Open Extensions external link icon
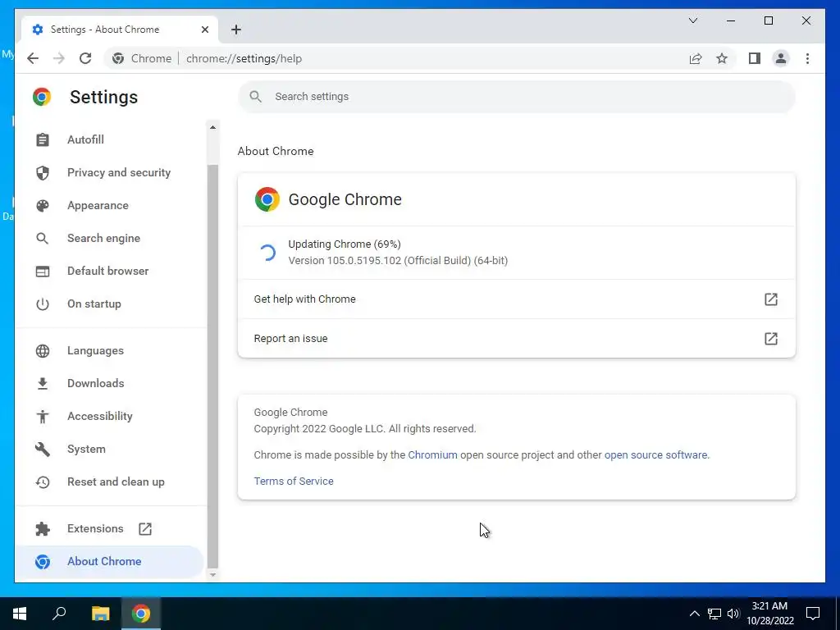840x630 pixels. coord(145,529)
